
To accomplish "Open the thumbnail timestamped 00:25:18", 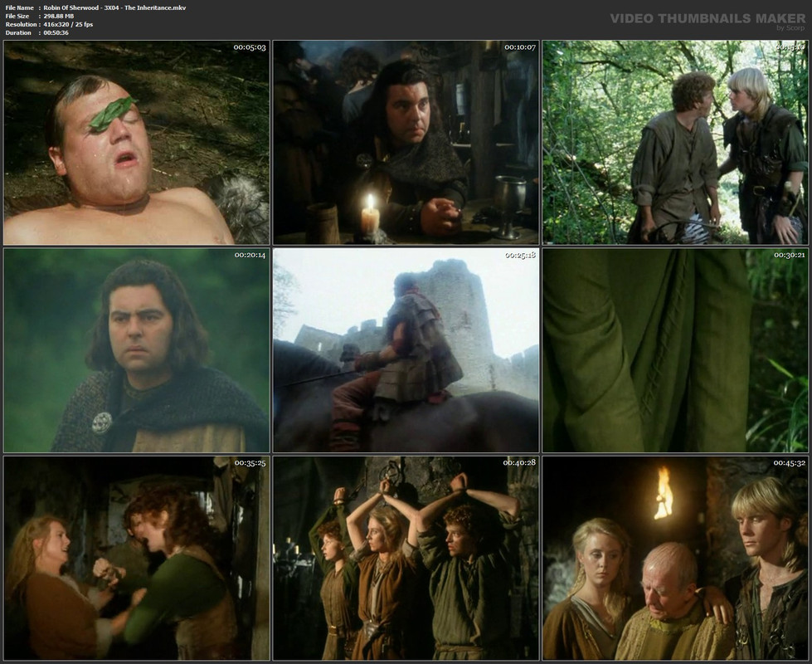I will click(x=406, y=350).
